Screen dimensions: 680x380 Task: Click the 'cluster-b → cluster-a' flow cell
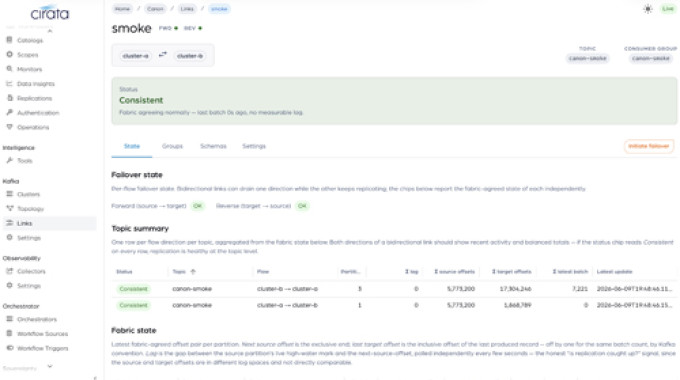click(287, 289)
